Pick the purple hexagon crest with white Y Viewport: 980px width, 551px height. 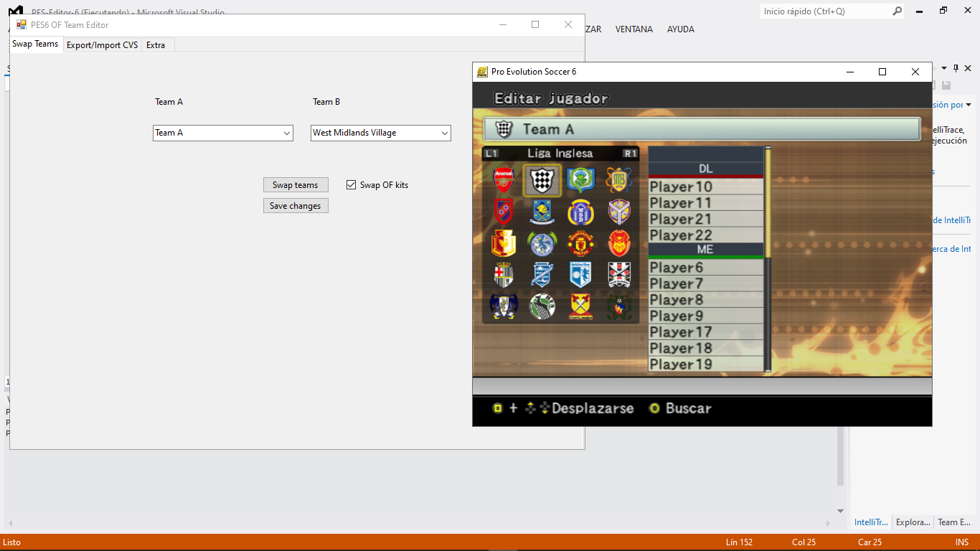coord(618,212)
